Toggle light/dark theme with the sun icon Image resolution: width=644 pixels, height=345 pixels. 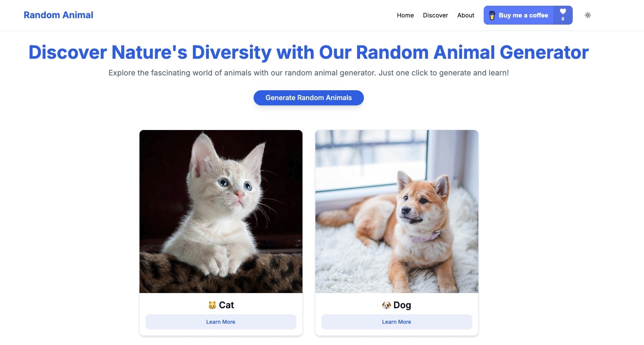588,15
